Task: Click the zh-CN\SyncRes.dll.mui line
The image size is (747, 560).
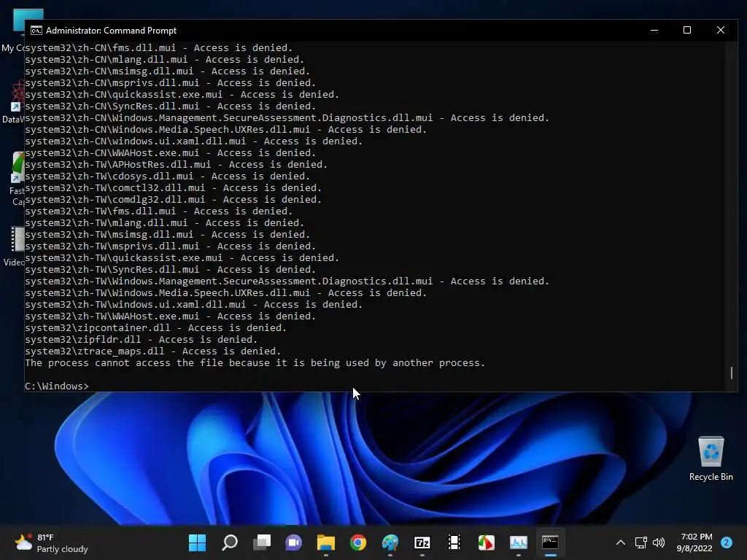Action: tap(170, 106)
